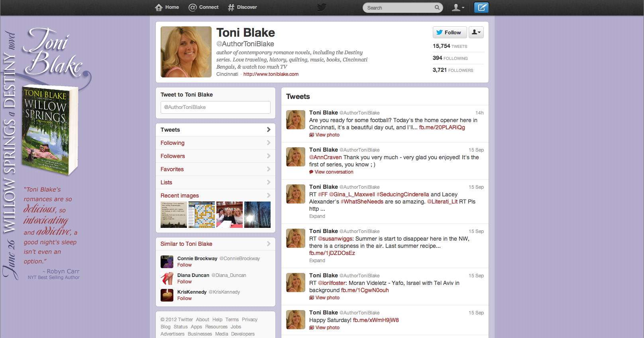Screen dimensions: 644x338
Task: View the 394 Following count
Action: click(x=450, y=58)
